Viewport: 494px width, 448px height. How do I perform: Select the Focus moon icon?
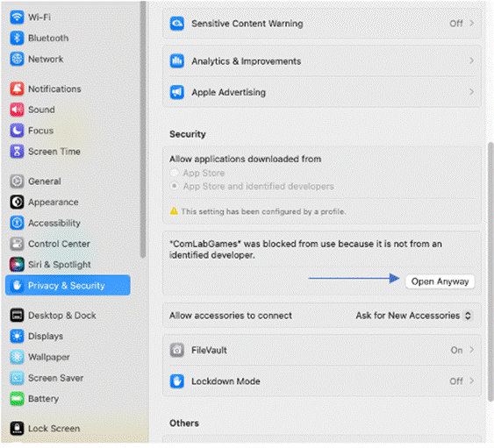click(17, 131)
